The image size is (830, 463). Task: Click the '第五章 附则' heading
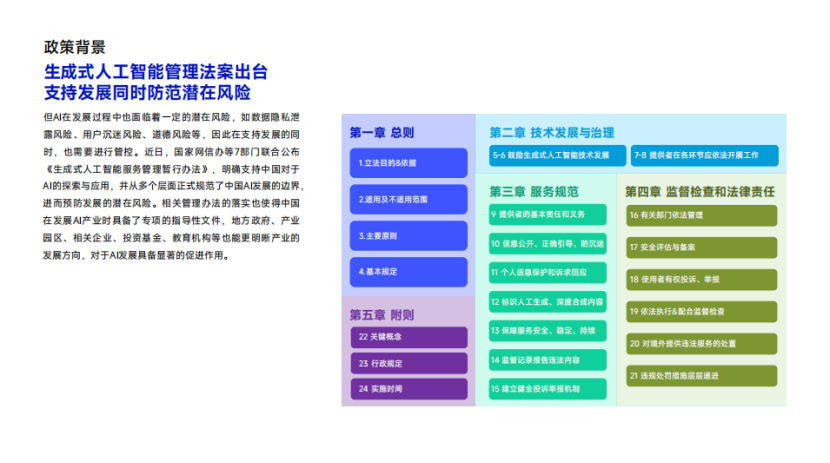coord(382,315)
